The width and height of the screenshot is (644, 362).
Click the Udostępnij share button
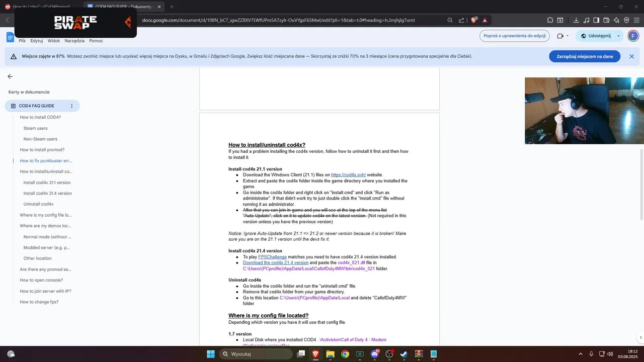pyautogui.click(x=595, y=36)
